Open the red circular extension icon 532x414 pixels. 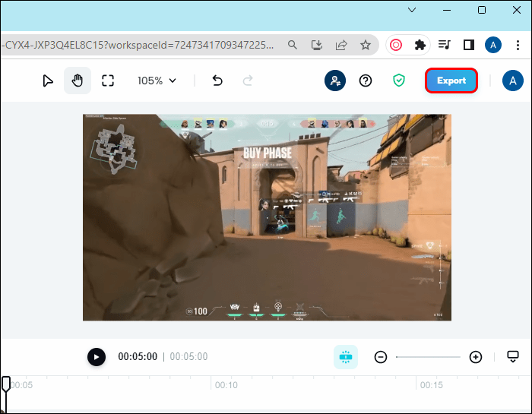point(396,45)
